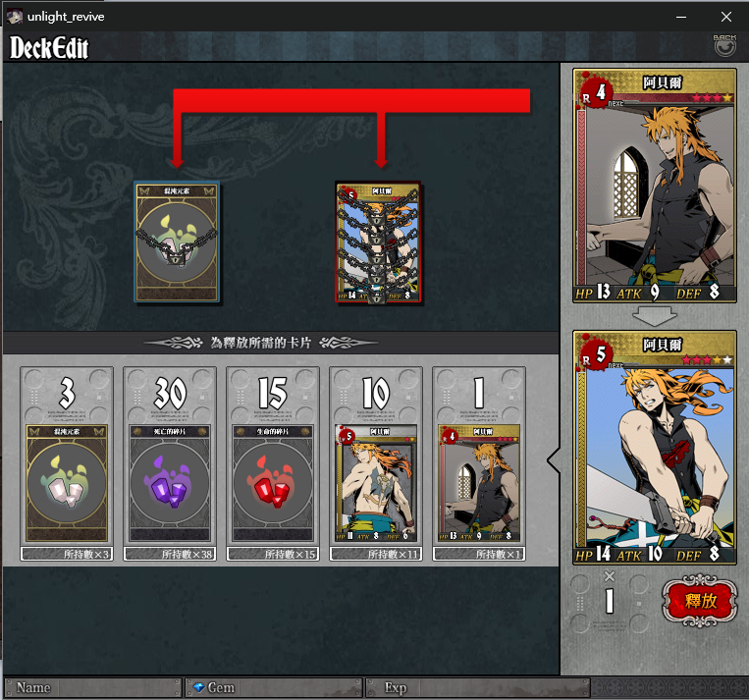Viewport: 749px width, 700px height.
Task: Click the level 4 阿貝爾 preview card
Action: [655, 186]
